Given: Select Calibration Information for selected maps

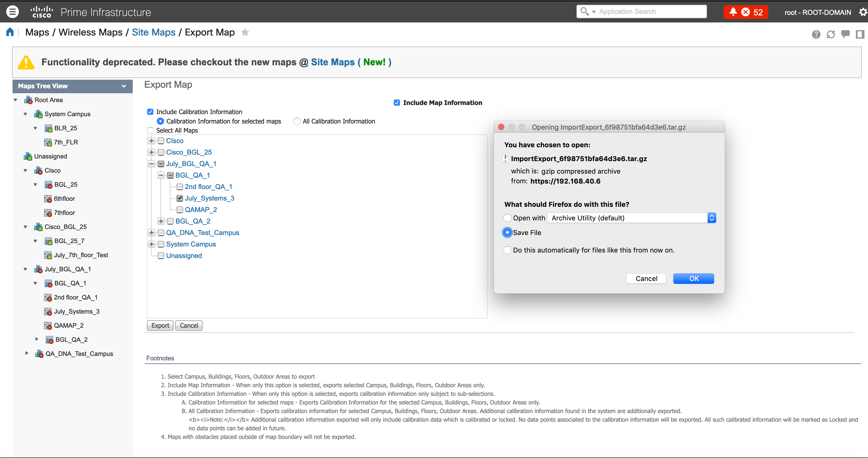Looking at the screenshot, I should click(x=160, y=121).
